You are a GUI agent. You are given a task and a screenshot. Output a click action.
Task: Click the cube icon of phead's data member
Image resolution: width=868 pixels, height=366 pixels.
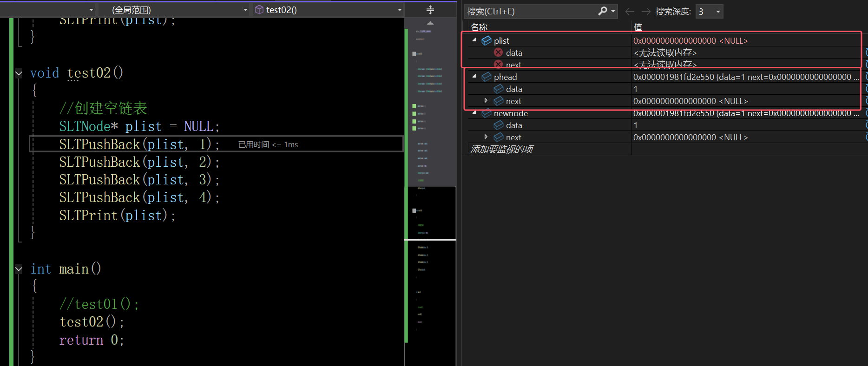click(x=499, y=89)
